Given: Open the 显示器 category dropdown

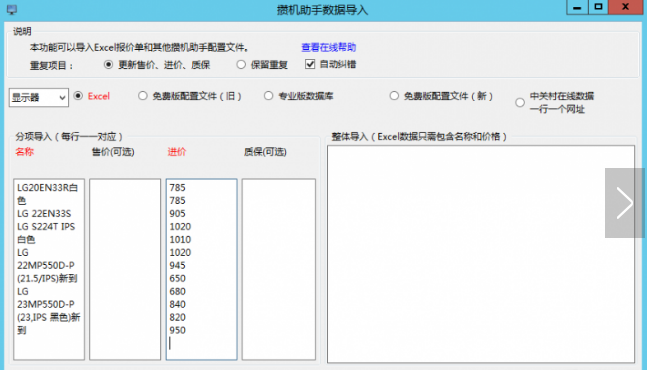Looking at the screenshot, I should (x=39, y=98).
